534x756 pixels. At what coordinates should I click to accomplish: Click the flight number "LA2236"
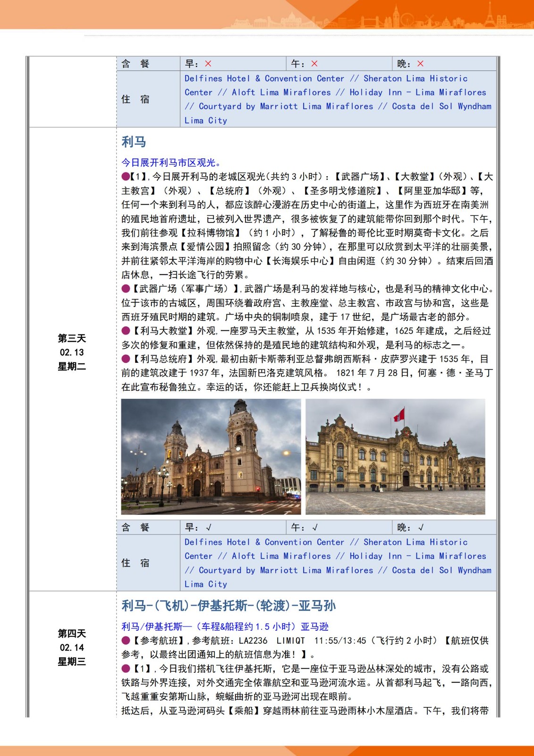(x=253, y=641)
